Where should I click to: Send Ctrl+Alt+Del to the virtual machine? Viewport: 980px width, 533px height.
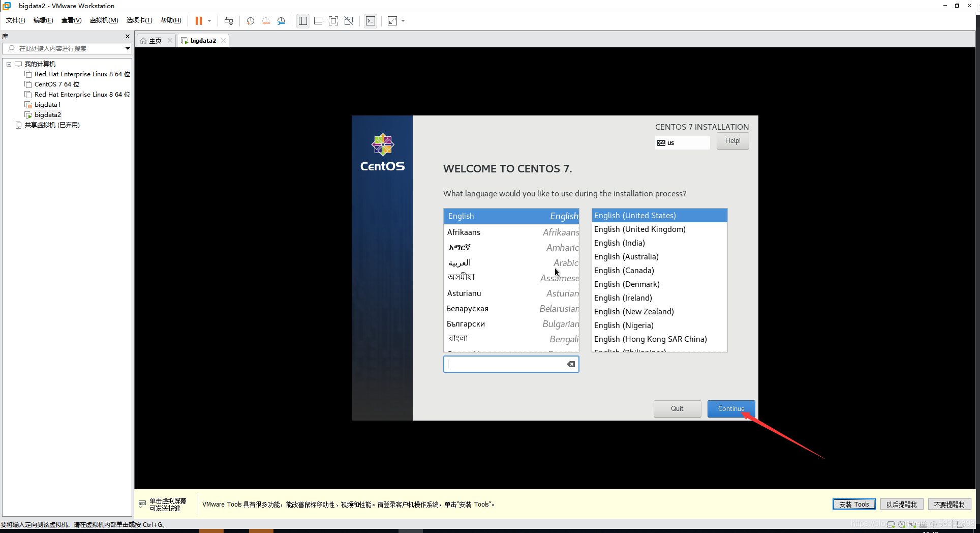click(229, 21)
